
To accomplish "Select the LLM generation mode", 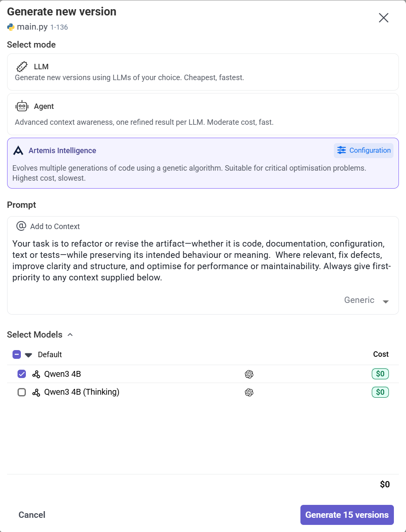I will (x=203, y=72).
